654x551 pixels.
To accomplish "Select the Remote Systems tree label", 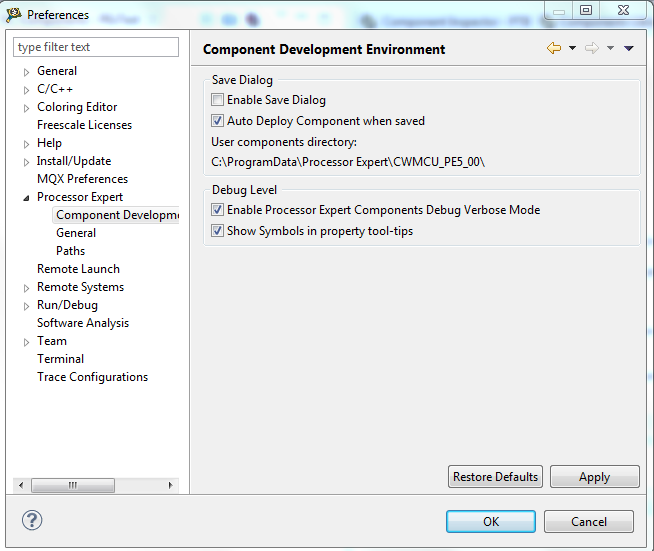I will point(80,287).
